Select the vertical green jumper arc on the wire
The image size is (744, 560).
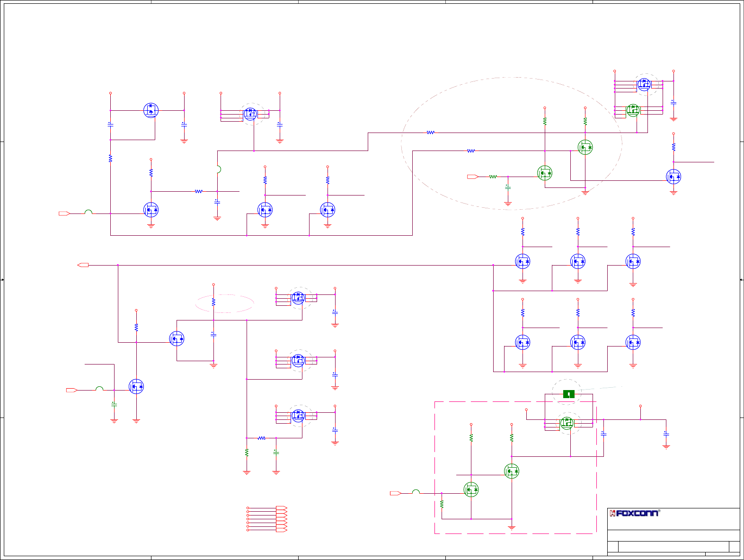[x=219, y=169]
